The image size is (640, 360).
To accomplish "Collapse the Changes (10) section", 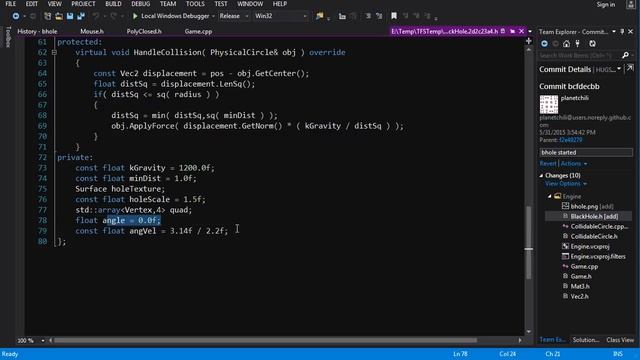I will pos(541,176).
